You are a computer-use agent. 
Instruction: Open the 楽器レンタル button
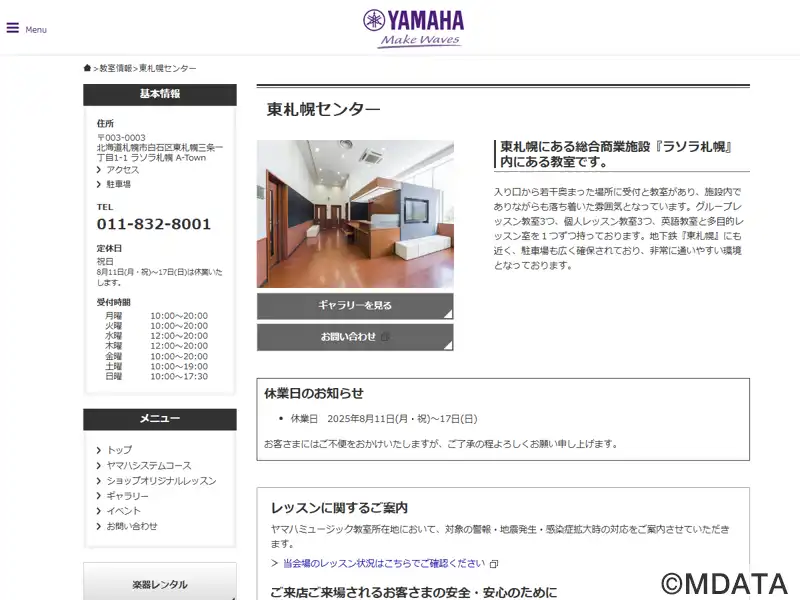(160, 584)
